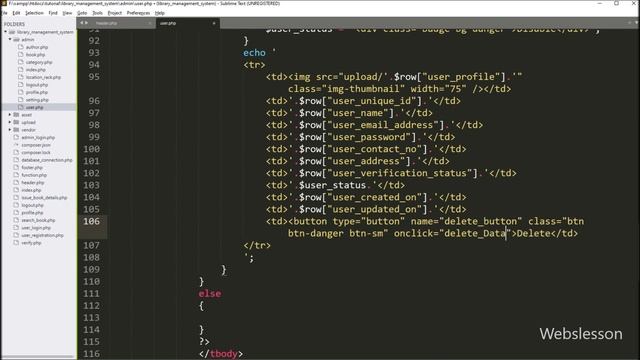Click line number 106 in the gutter
This screenshot has width=640, height=360.
click(91, 221)
